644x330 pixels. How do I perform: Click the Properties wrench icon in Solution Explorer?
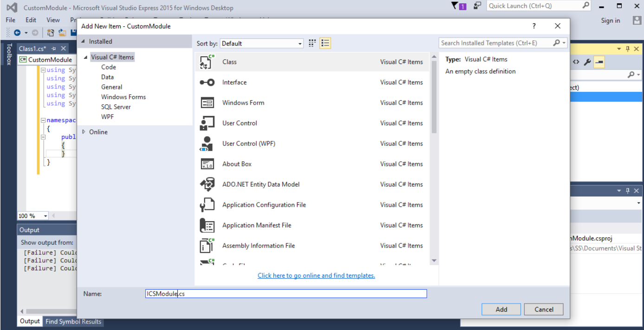click(587, 62)
